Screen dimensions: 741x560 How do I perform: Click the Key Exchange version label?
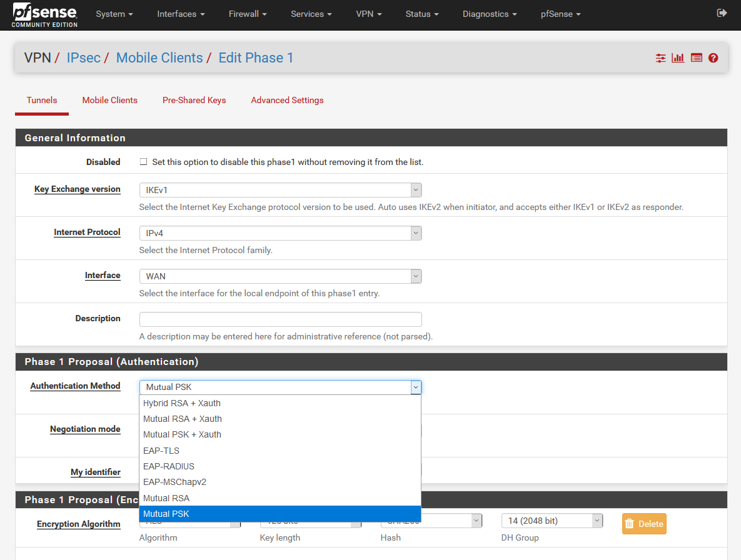[x=77, y=189]
